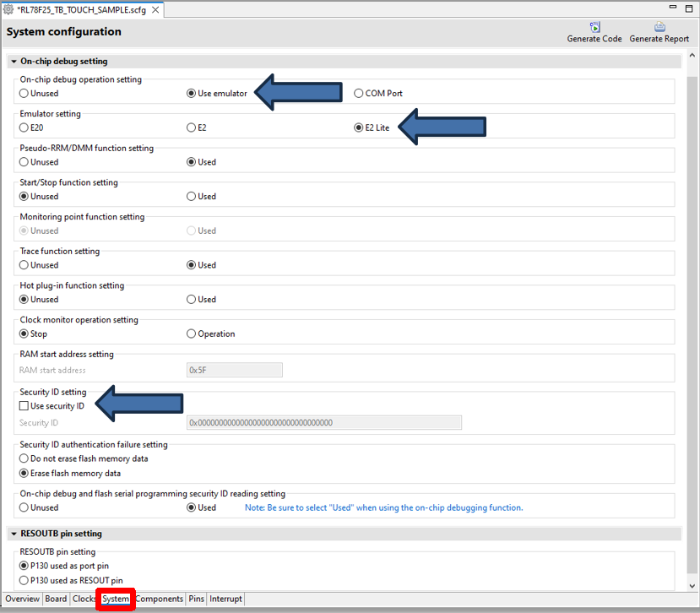Choose E20 as emulator setting
The image size is (700, 613).
click(24, 127)
